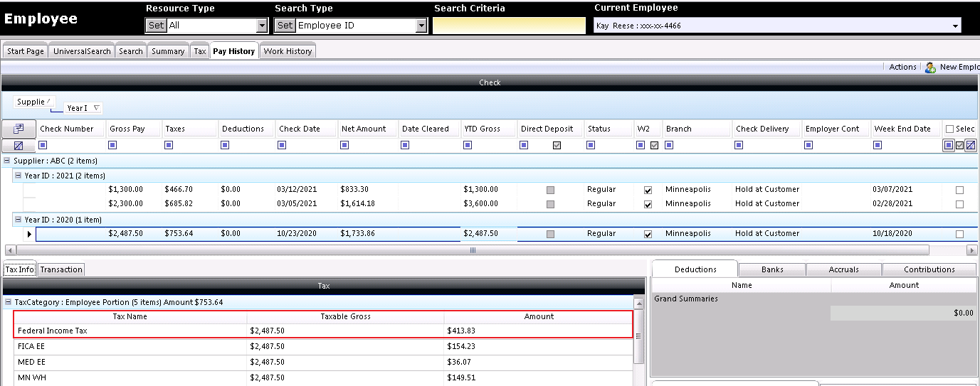Click filter operator icon under Employer Cont
The width and height of the screenshot is (980, 386).
[x=809, y=145]
